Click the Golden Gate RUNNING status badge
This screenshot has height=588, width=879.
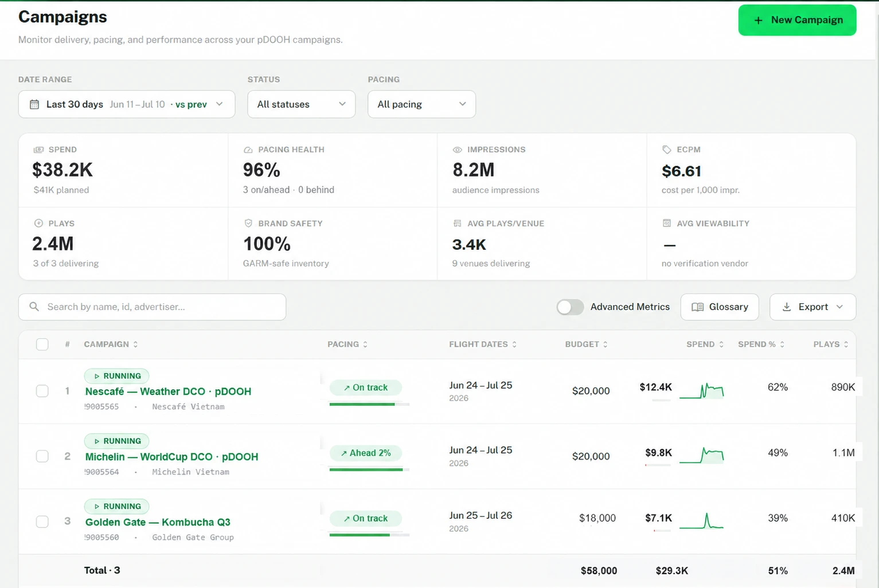tap(117, 507)
